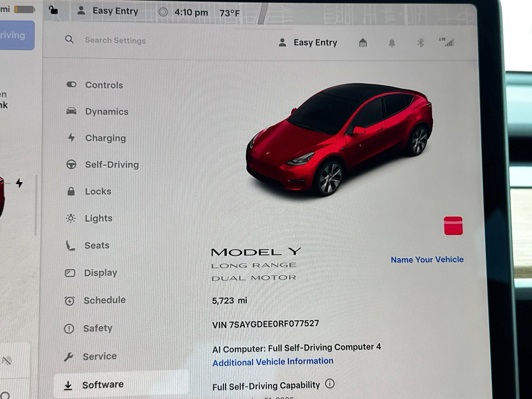
Task: Tap the muted speaker icon at bottom left
Action: coord(7,360)
